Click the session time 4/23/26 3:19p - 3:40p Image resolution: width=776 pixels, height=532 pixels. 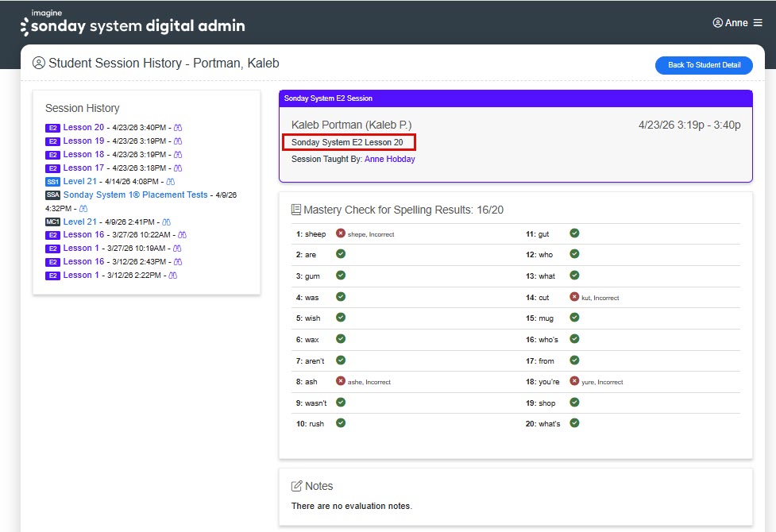(689, 125)
